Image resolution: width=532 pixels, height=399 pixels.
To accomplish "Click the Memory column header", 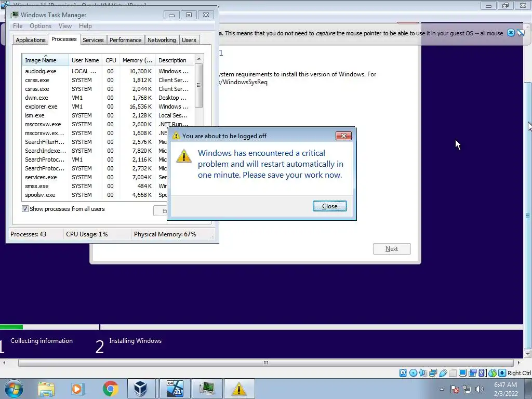I will tap(137, 60).
